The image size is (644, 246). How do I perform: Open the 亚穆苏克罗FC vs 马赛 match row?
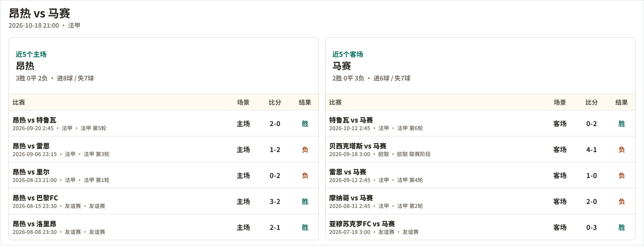pos(480,227)
